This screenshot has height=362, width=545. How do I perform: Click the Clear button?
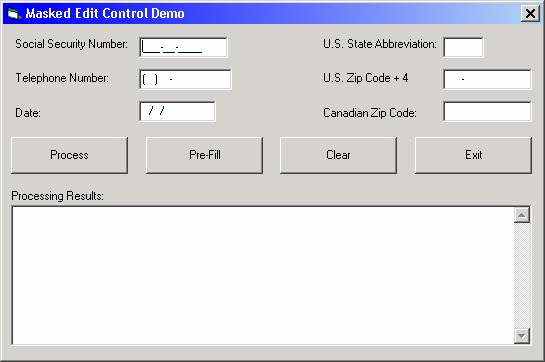coord(338,155)
